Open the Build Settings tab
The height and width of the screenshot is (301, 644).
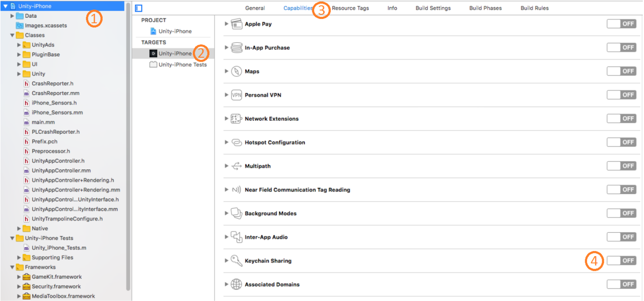click(x=433, y=8)
